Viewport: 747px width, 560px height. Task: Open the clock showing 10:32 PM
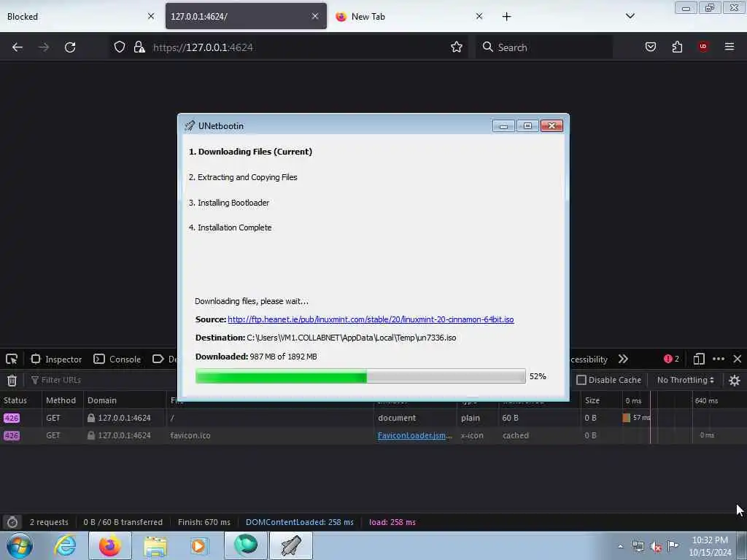coord(710,546)
